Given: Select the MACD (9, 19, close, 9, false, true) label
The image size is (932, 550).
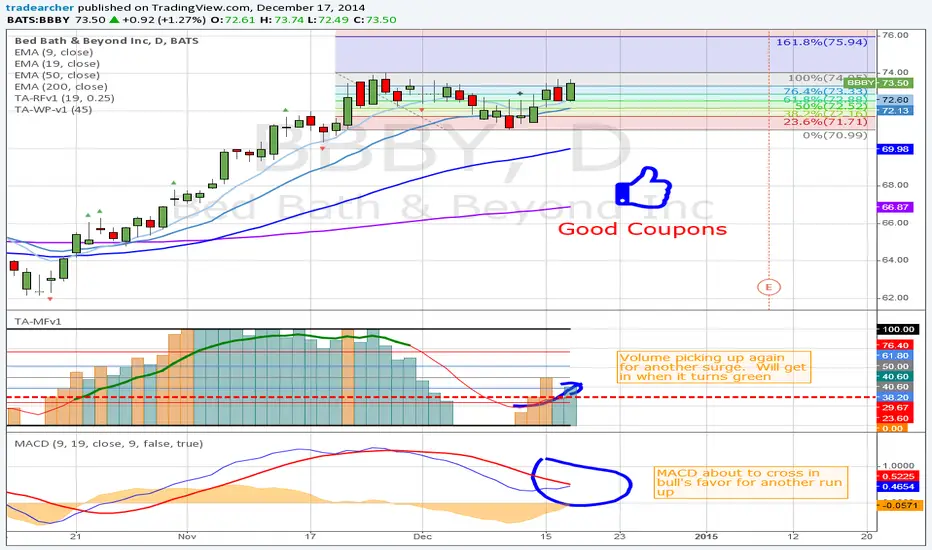Looking at the screenshot, I should point(108,444).
